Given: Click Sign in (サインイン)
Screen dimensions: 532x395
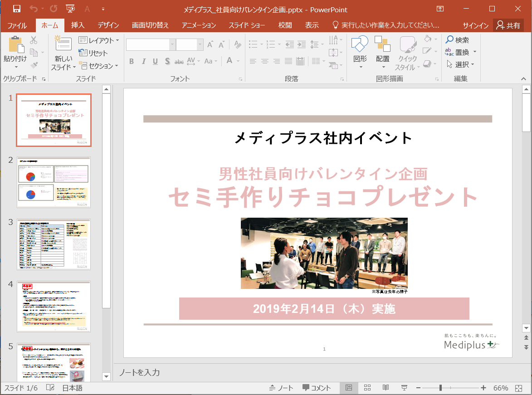Looking at the screenshot, I should tap(475, 25).
